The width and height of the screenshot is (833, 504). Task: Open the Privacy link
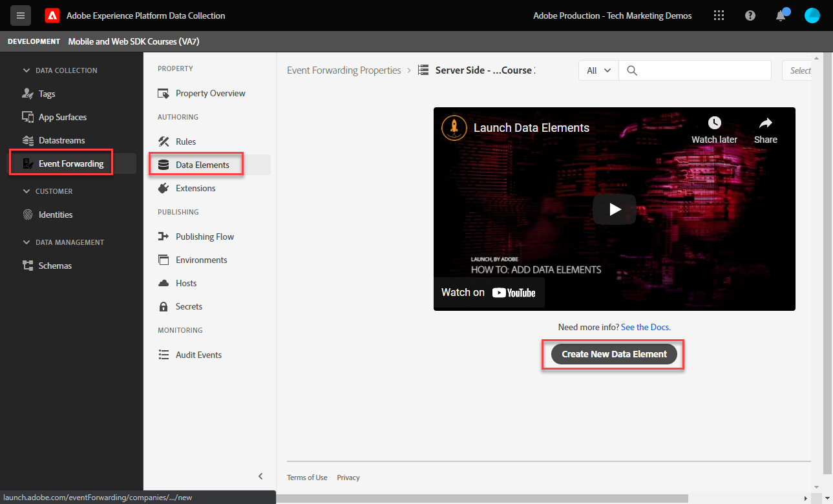coord(348,478)
